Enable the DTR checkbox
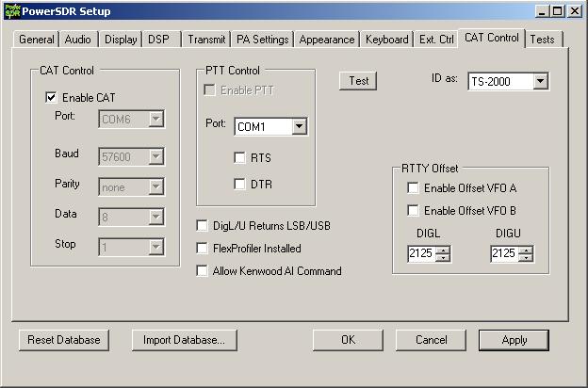This screenshot has width=588, height=388. pyautogui.click(x=240, y=184)
